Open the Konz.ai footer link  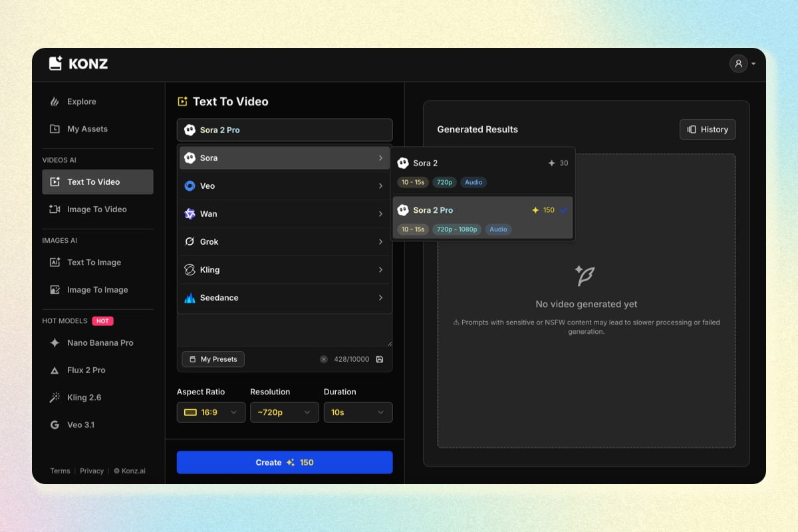(x=129, y=471)
